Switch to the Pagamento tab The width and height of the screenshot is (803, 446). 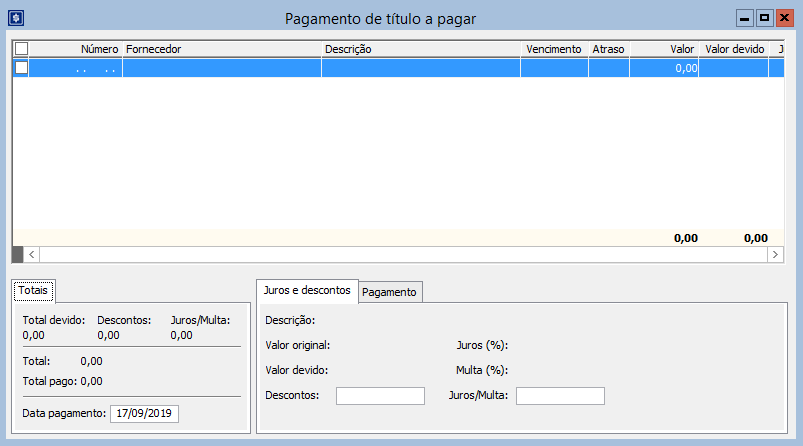tap(391, 291)
